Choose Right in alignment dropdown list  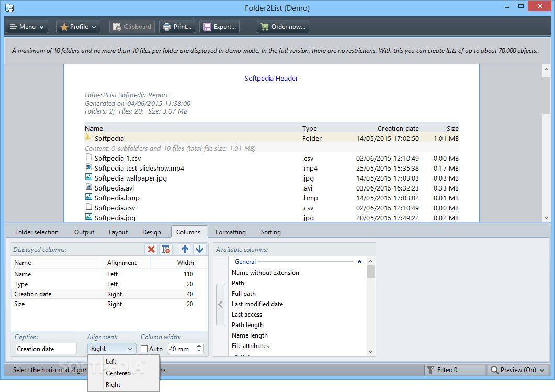point(113,385)
